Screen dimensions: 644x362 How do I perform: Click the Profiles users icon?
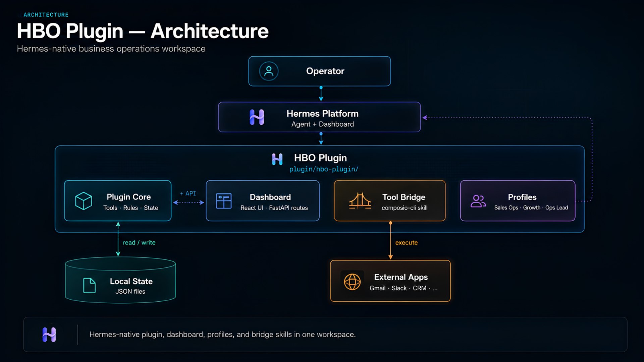478,201
